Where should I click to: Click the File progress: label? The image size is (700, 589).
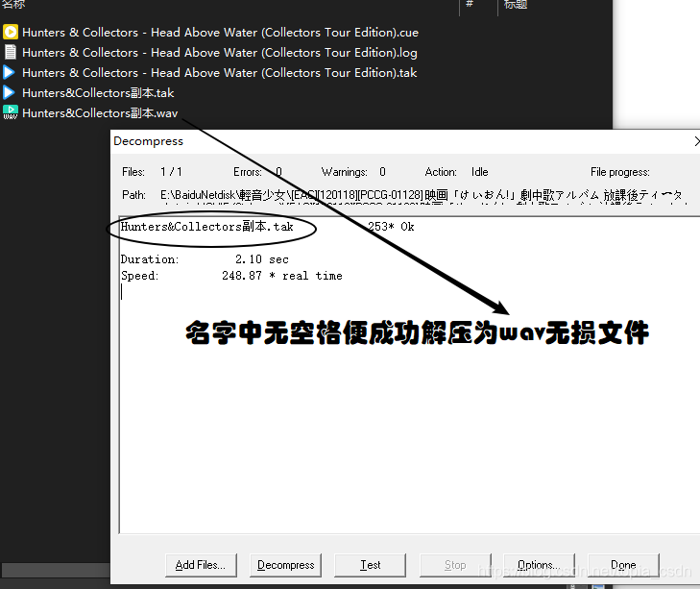coord(620,172)
